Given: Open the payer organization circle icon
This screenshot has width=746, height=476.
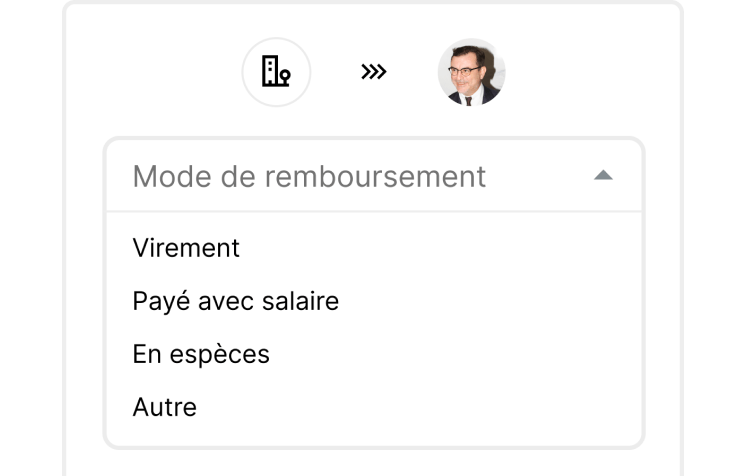Looking at the screenshot, I should coord(276,73).
